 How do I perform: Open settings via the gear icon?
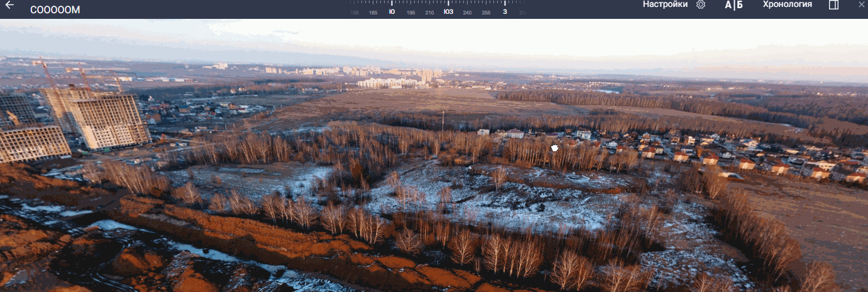(x=701, y=5)
